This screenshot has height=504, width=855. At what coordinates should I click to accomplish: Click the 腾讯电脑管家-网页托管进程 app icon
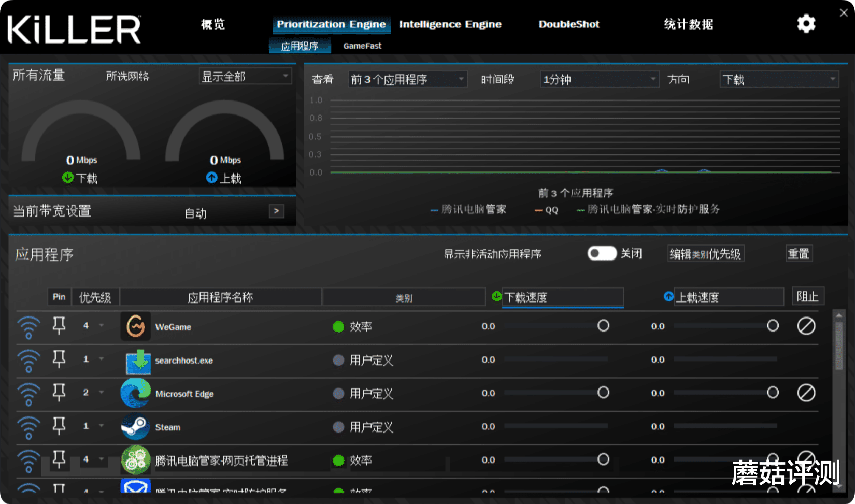(x=136, y=460)
